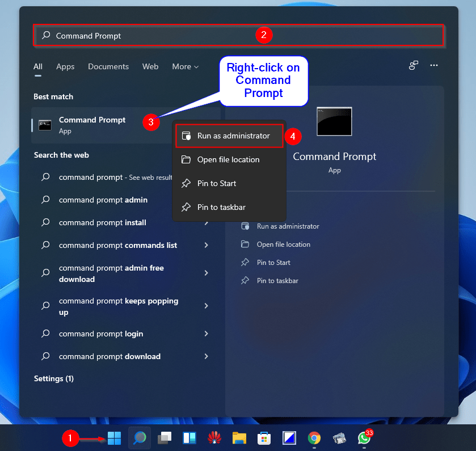This screenshot has height=451, width=476.
Task: Open the three-dots options menu
Action: pyautogui.click(x=434, y=65)
